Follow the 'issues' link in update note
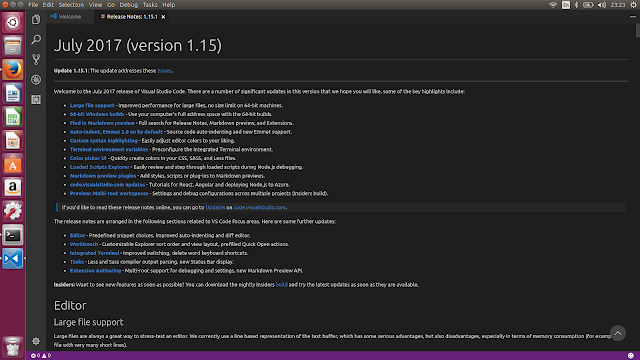The image size is (640, 360). pos(164,71)
